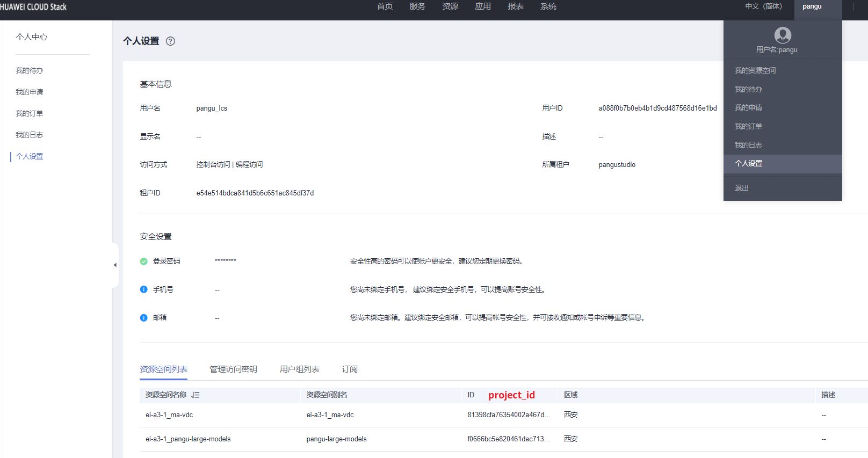
Task: Click the green check icon beside 登录密码
Action: (x=143, y=261)
